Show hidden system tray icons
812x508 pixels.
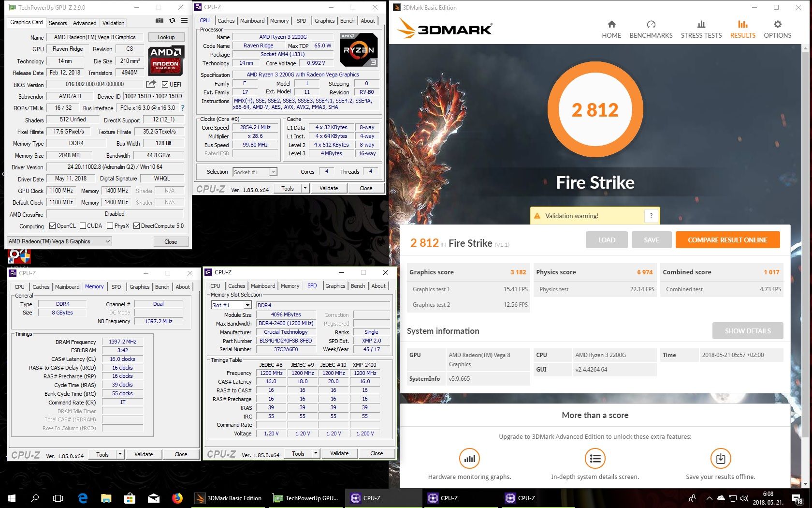[x=709, y=498]
